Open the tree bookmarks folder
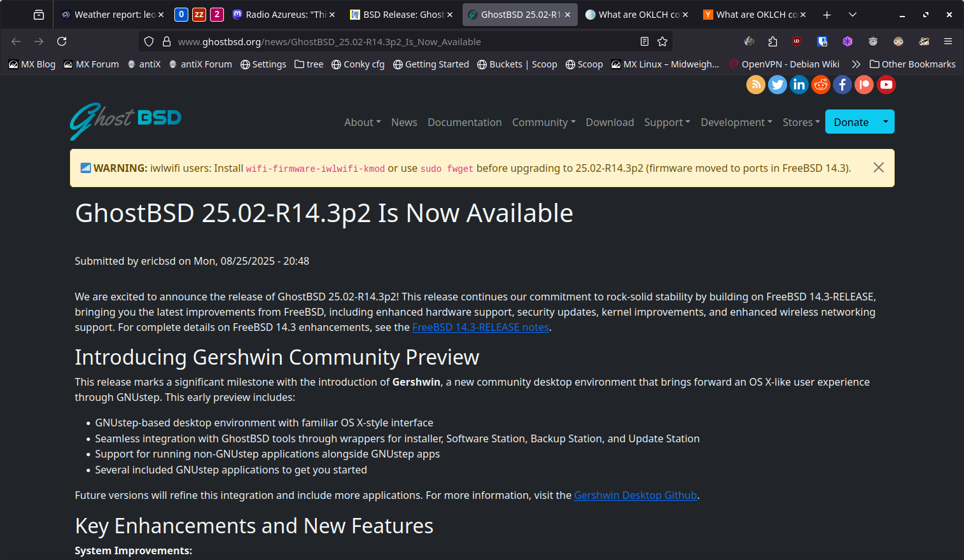 click(x=309, y=64)
